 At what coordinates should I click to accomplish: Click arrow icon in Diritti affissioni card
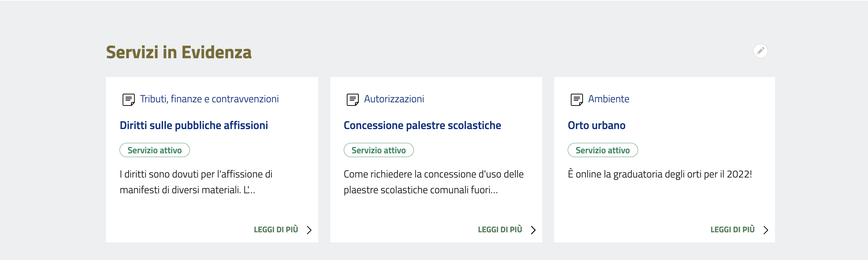tap(309, 230)
